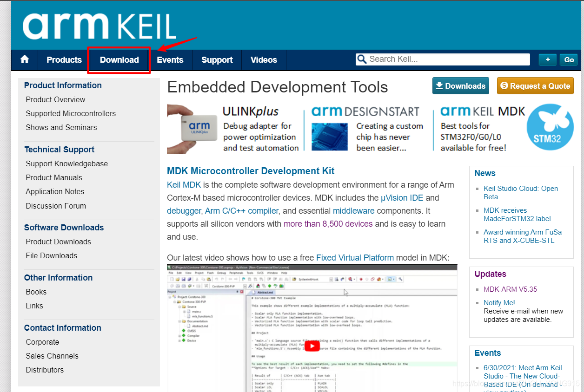Open Supported Microcontrollers link
Viewport: 584px width, 392px height.
71,113
